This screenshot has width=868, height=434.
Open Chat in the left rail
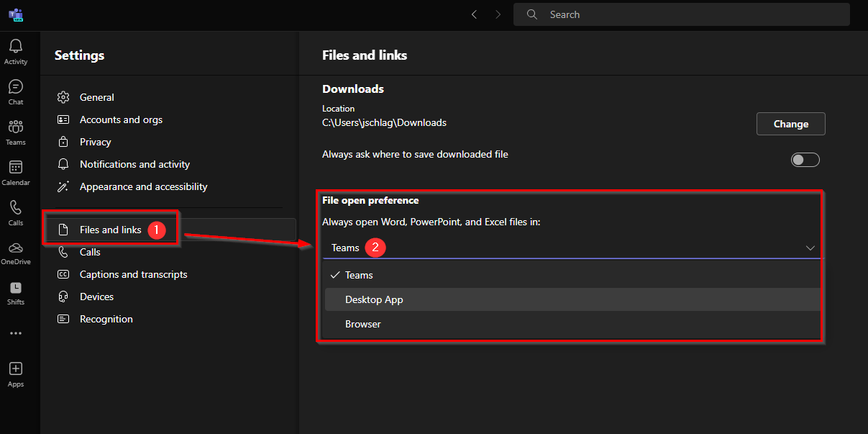tap(16, 92)
